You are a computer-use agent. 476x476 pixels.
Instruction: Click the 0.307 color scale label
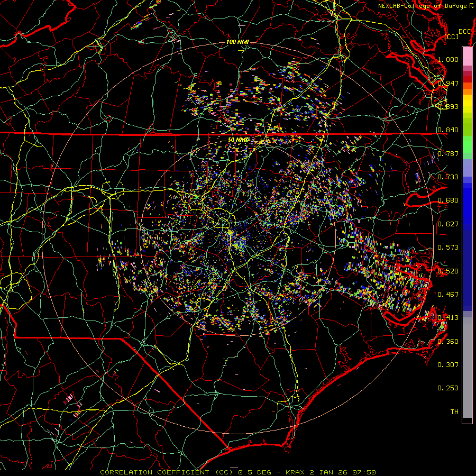coord(448,365)
